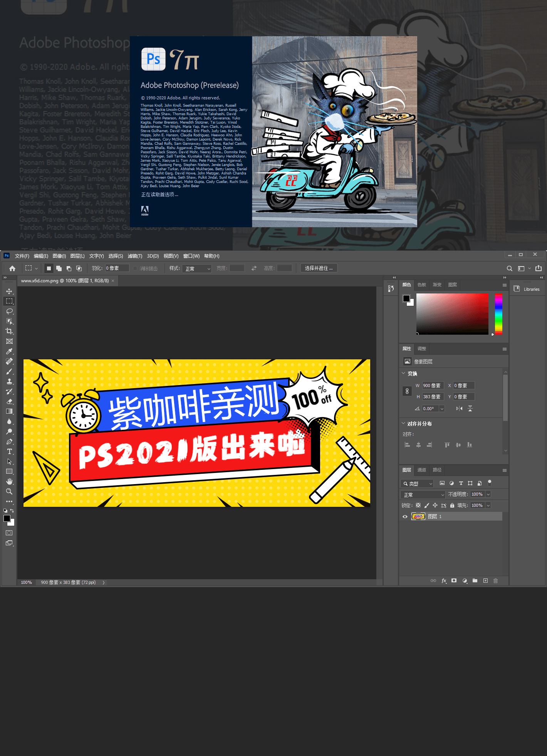Screen dimensions: 547x756
Task: Open the rotation angle dropdown arrow
Action: click(442, 409)
